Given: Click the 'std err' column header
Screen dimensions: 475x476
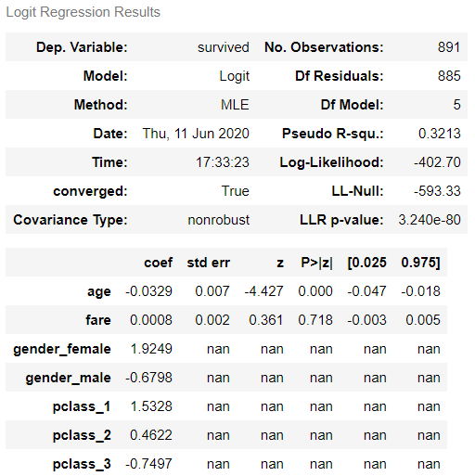Looking at the screenshot, I should pyautogui.click(x=209, y=263).
